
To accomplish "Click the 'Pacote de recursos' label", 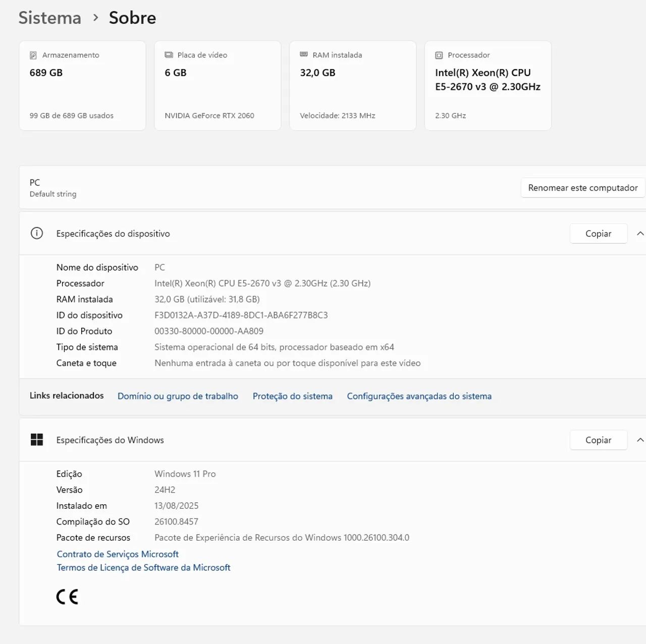I will point(93,538).
